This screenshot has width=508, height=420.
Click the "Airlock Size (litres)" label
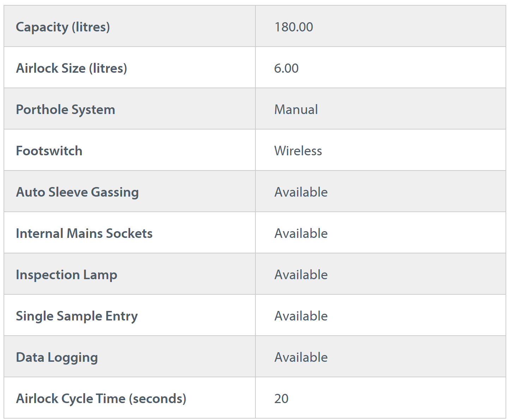click(71, 68)
